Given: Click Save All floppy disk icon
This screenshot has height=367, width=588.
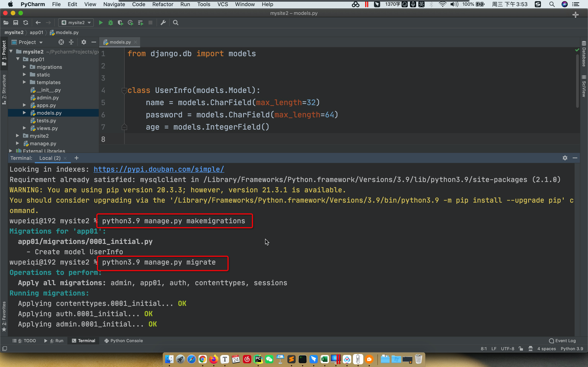Looking at the screenshot, I should pos(16,23).
